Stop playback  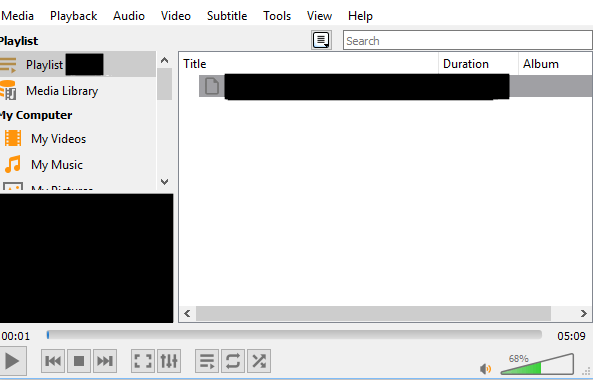(x=79, y=361)
